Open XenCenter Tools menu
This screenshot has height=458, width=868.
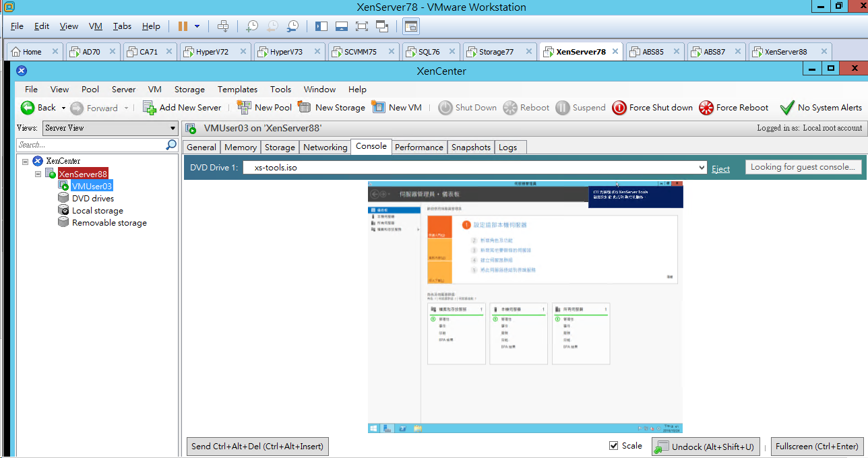tap(280, 89)
